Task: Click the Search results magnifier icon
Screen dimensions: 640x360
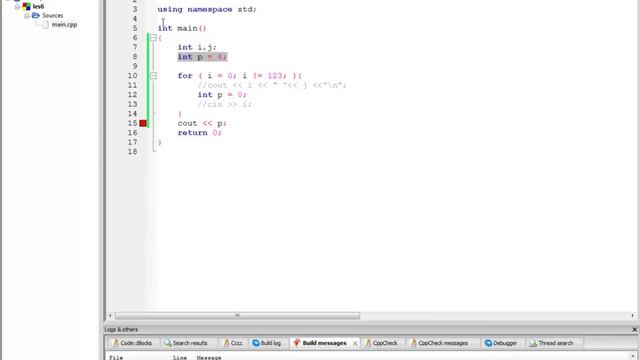Action: [167, 343]
